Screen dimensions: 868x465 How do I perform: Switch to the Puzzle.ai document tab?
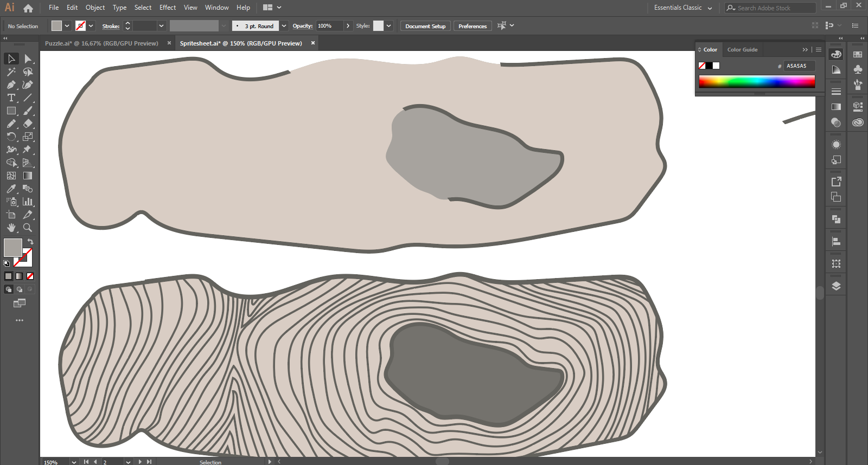(101, 43)
